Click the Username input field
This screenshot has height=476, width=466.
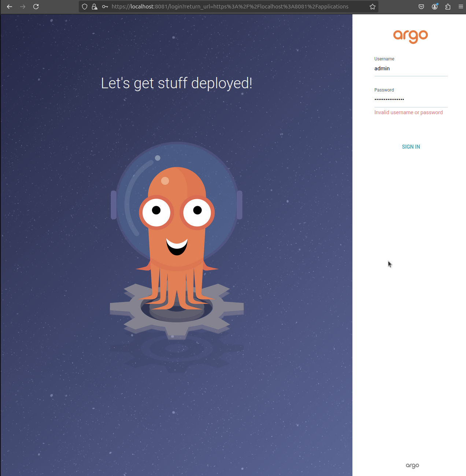pos(411,68)
